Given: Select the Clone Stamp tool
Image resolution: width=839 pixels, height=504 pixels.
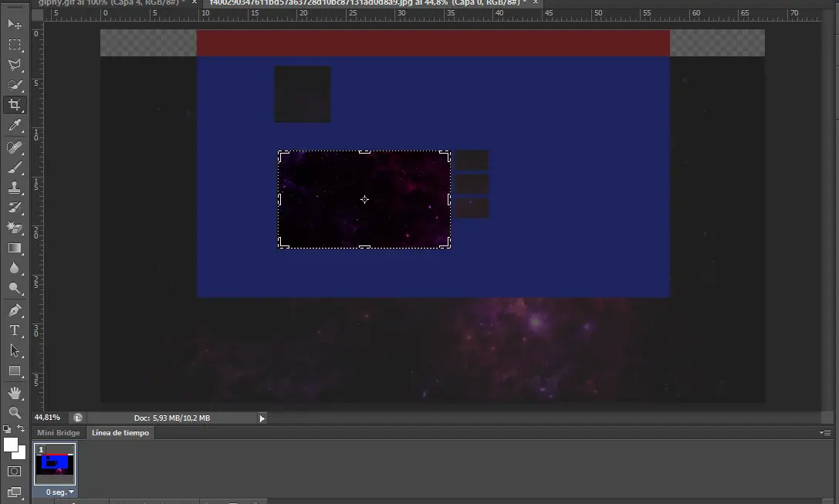Looking at the screenshot, I should (15, 188).
